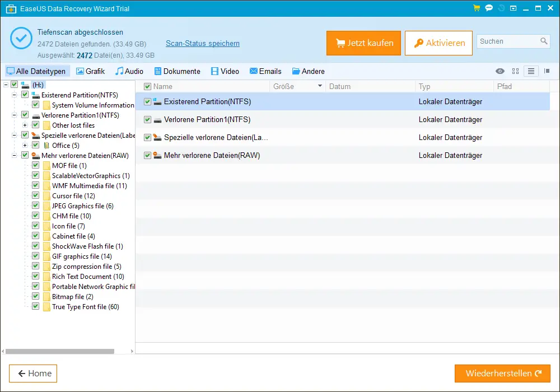Screen dimensions: 560x392
Task: Toggle the eye preview icon
Action: [500, 71]
